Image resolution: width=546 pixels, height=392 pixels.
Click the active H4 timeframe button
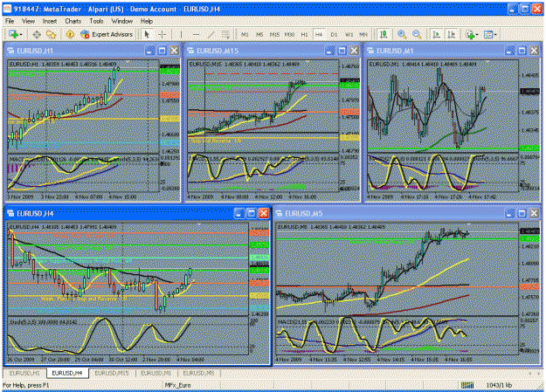(319, 34)
